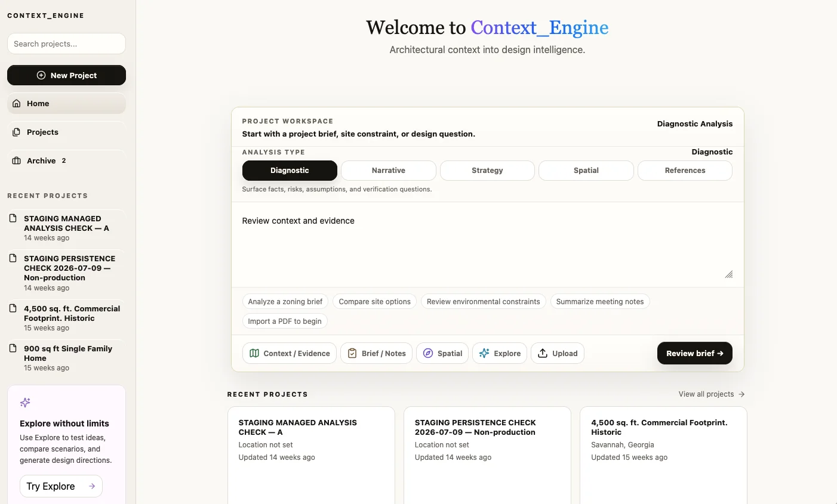Click document icon beside 900 sq ft Single Family
837x504 pixels.
[13, 348]
